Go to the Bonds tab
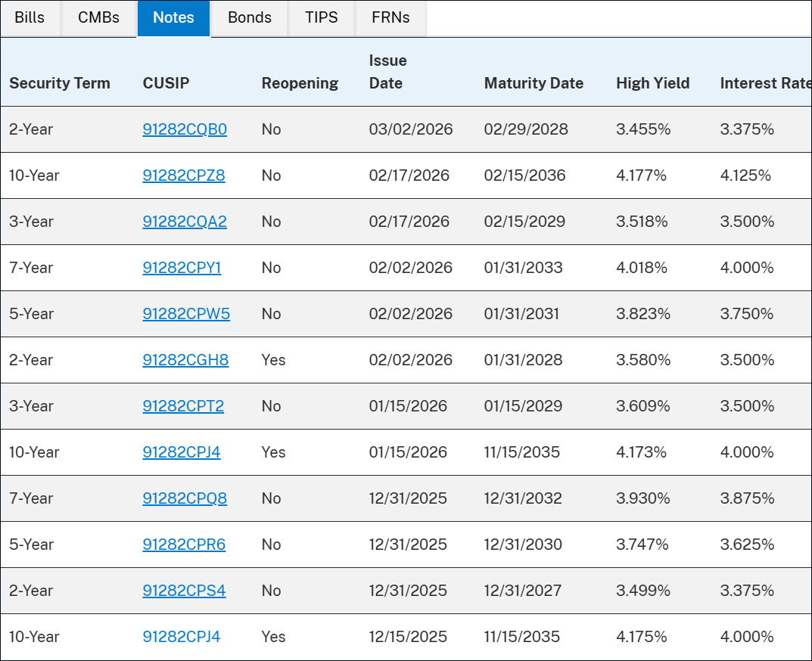 pos(249,17)
